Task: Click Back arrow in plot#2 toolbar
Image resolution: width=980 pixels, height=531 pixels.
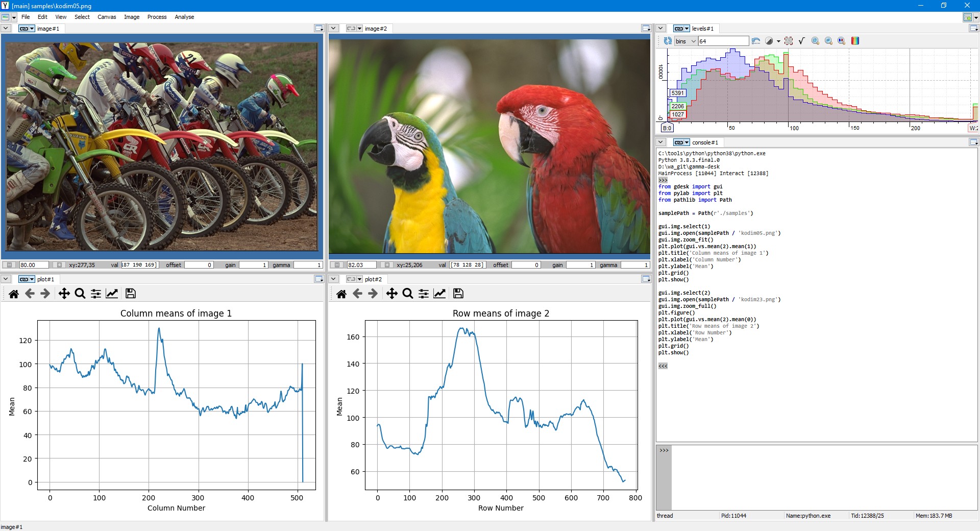Action: 357,294
